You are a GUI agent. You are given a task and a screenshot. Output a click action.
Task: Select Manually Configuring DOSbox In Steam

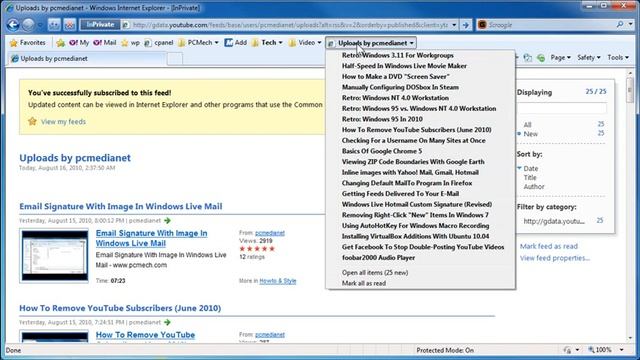click(420, 87)
